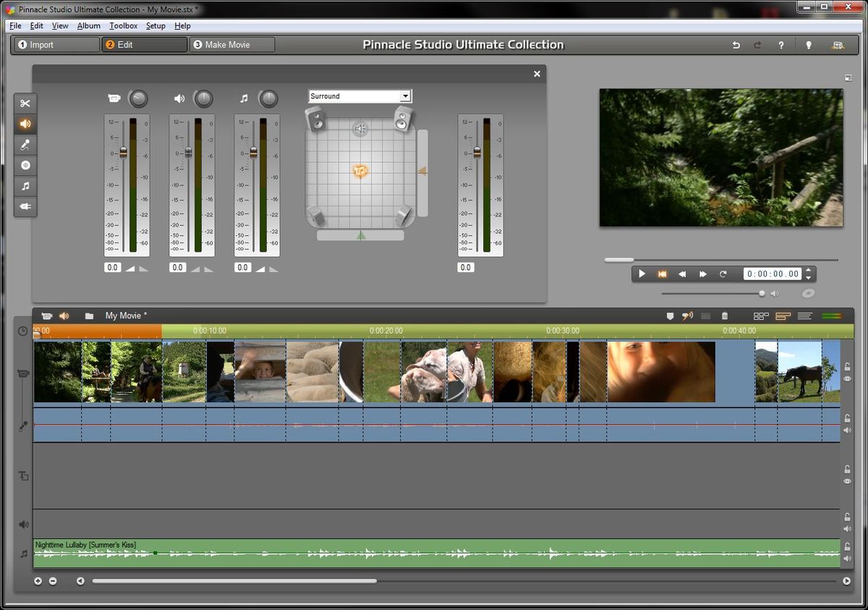Open the Album menu
Screen dimensions: 868x610
(88, 26)
